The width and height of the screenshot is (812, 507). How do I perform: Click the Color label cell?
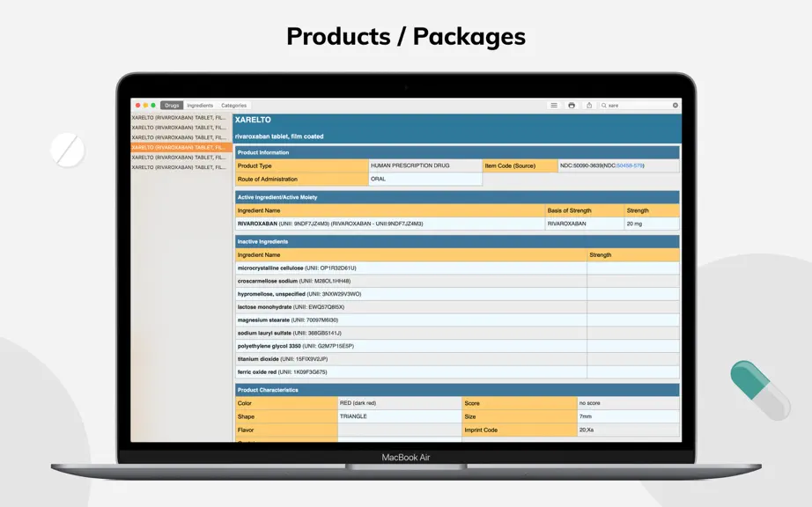point(286,403)
